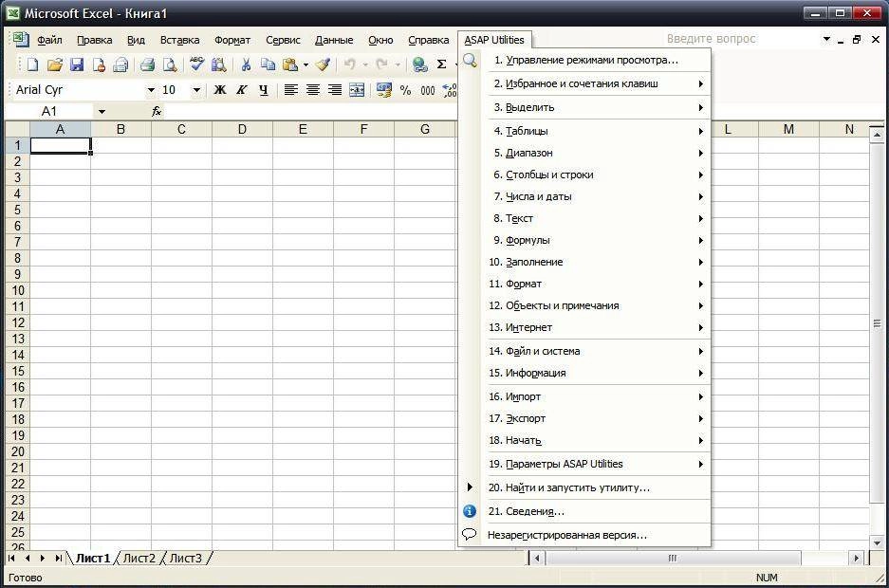The image size is (889, 588).
Task: Apply the Currency format icon
Action: click(384, 89)
